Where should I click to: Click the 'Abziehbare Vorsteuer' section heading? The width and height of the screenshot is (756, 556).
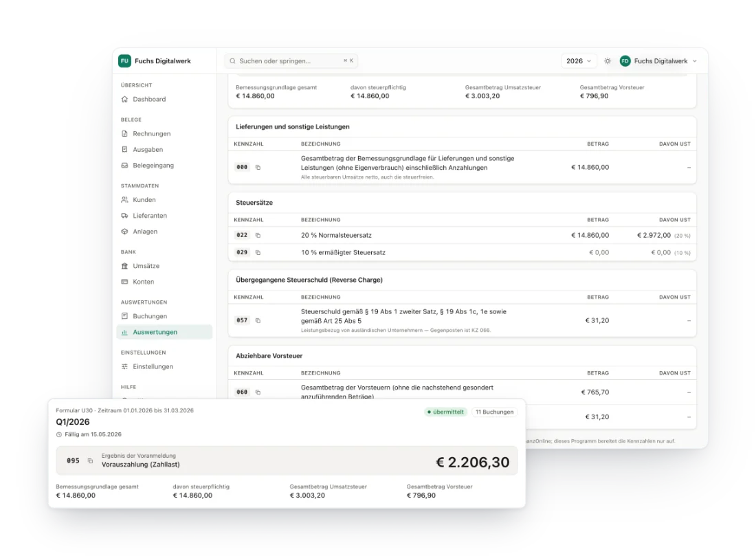coord(269,356)
